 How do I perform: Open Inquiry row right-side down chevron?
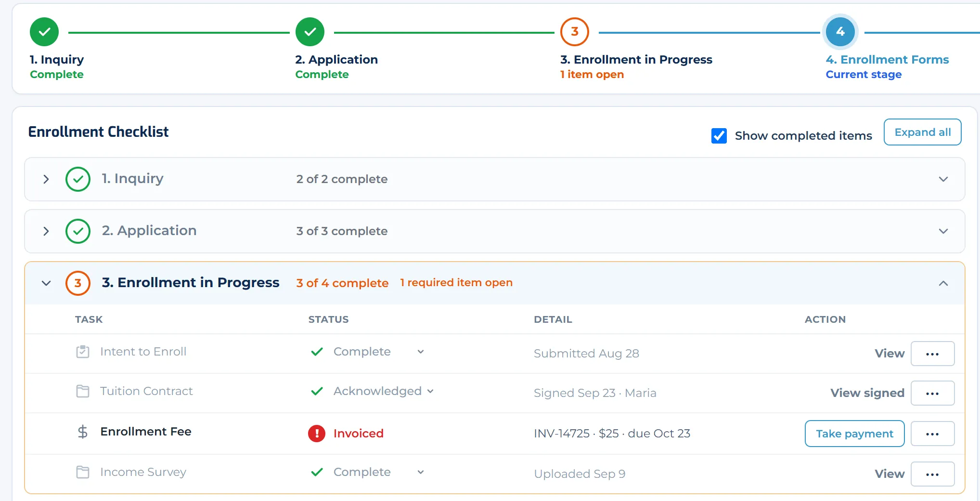click(943, 179)
